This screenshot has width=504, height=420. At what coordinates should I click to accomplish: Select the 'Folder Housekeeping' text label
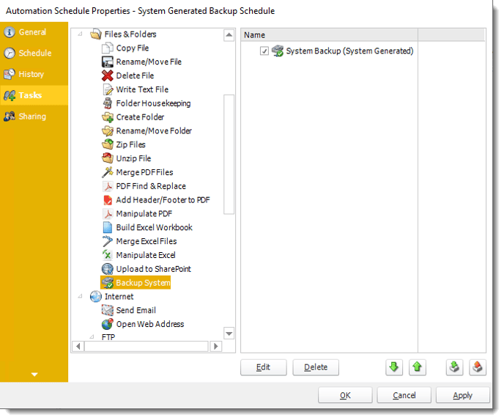click(x=153, y=103)
